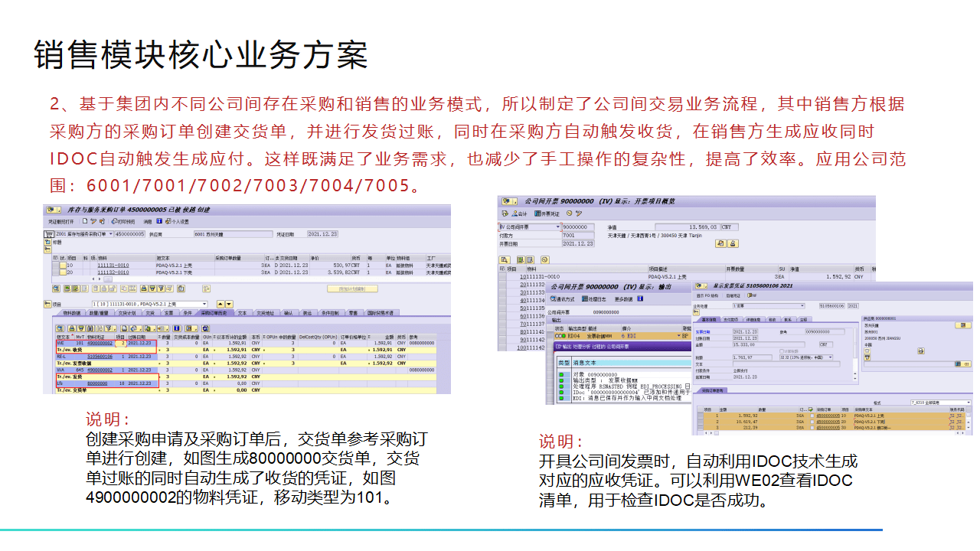Expand the 标题 header section icon
The image size is (980, 551).
pos(47,242)
